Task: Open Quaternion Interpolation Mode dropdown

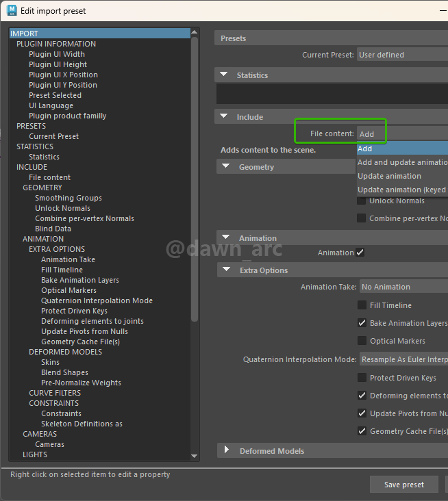Action: click(403, 359)
